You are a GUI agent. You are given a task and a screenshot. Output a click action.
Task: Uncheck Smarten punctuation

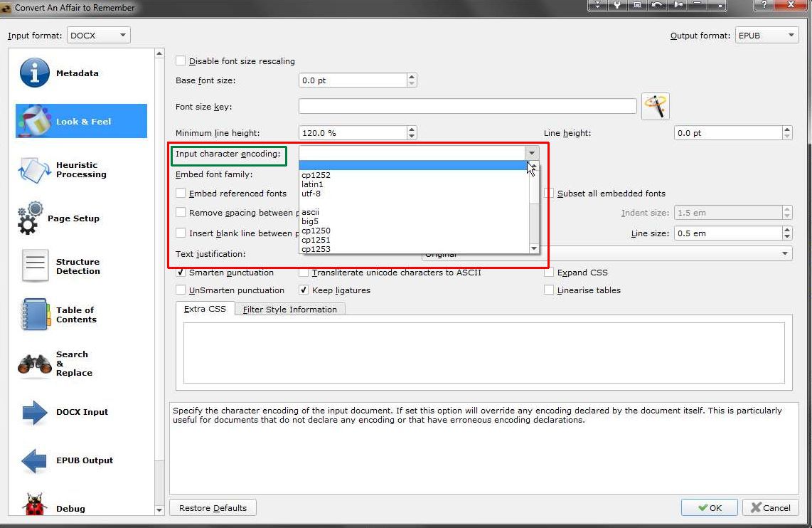point(181,273)
